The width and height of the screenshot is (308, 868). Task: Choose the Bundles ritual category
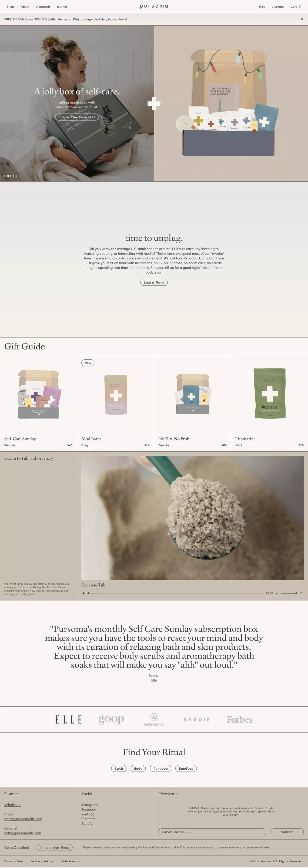tap(186, 769)
